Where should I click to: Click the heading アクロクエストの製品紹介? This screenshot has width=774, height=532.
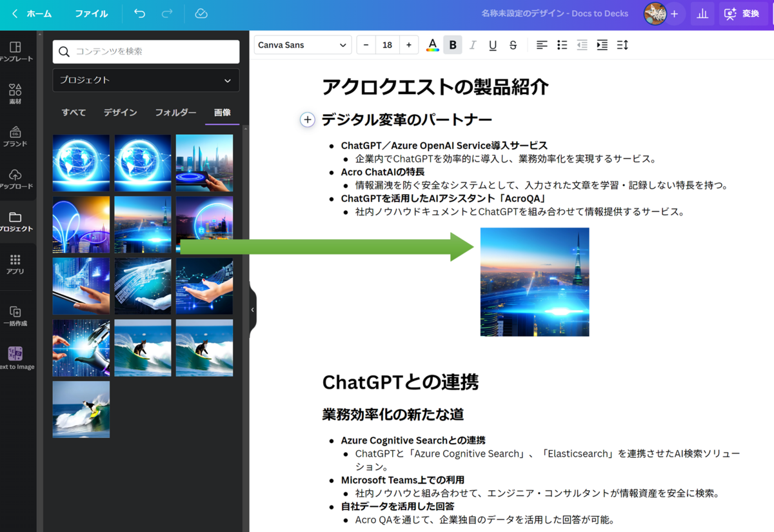point(435,86)
